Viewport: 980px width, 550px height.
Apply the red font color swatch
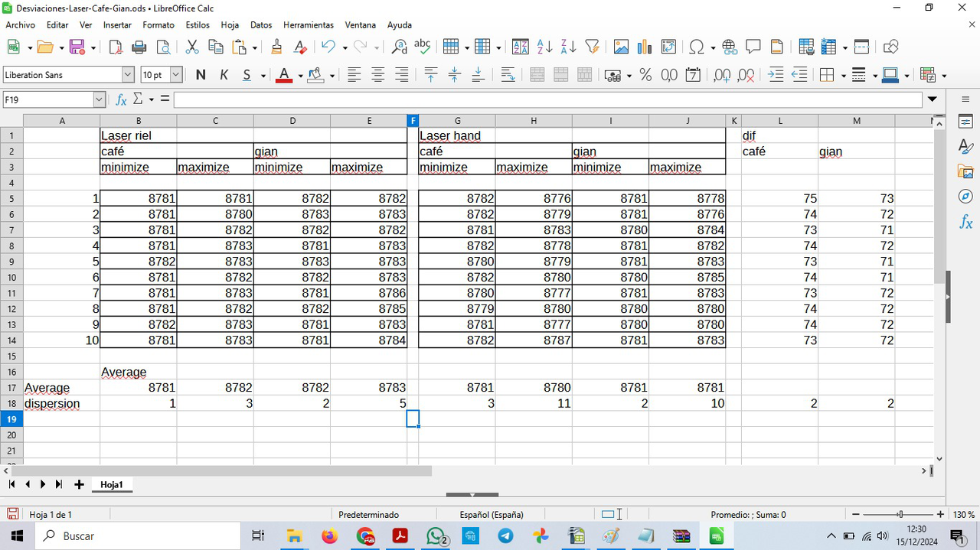tap(283, 75)
